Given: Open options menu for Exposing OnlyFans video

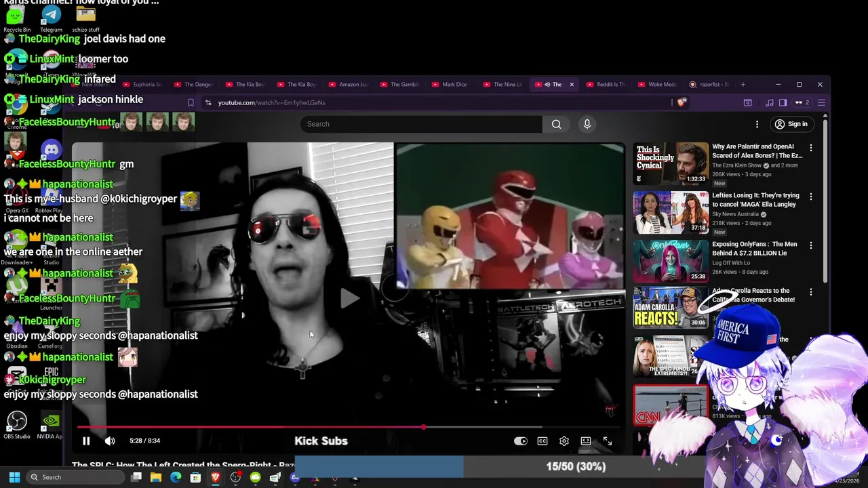Looking at the screenshot, I should (811, 245).
